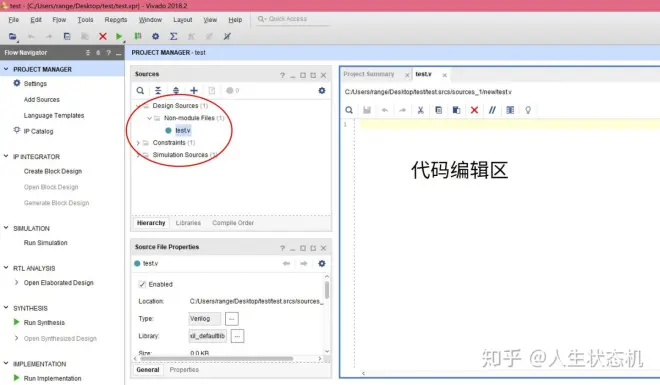Go to previous object in Source File Properties
Screen dimensions: 660x385
[x=287, y=263]
